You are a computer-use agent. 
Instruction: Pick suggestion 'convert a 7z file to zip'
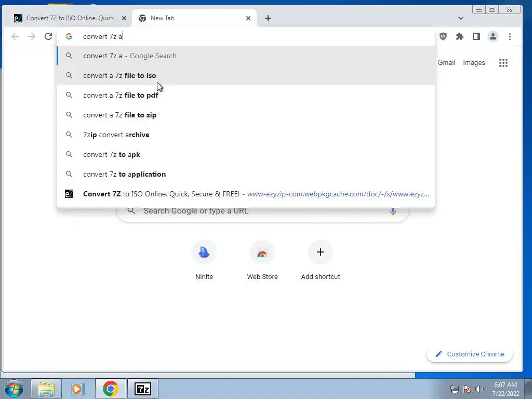click(246, 115)
